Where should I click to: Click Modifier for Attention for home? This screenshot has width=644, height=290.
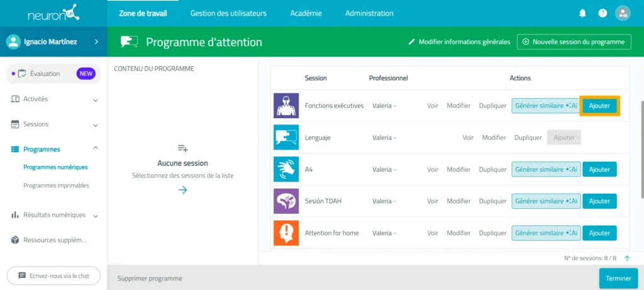point(458,233)
